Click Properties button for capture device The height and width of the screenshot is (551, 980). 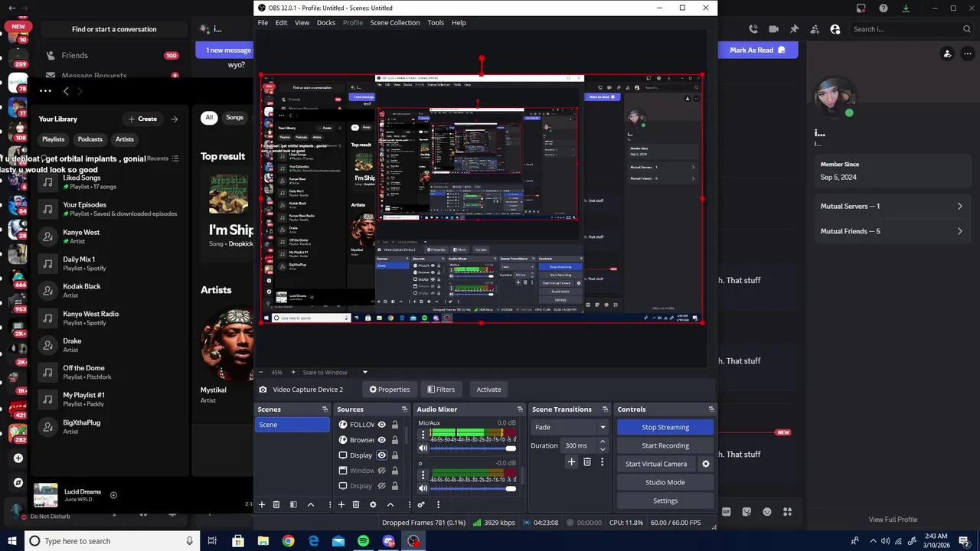tap(390, 390)
